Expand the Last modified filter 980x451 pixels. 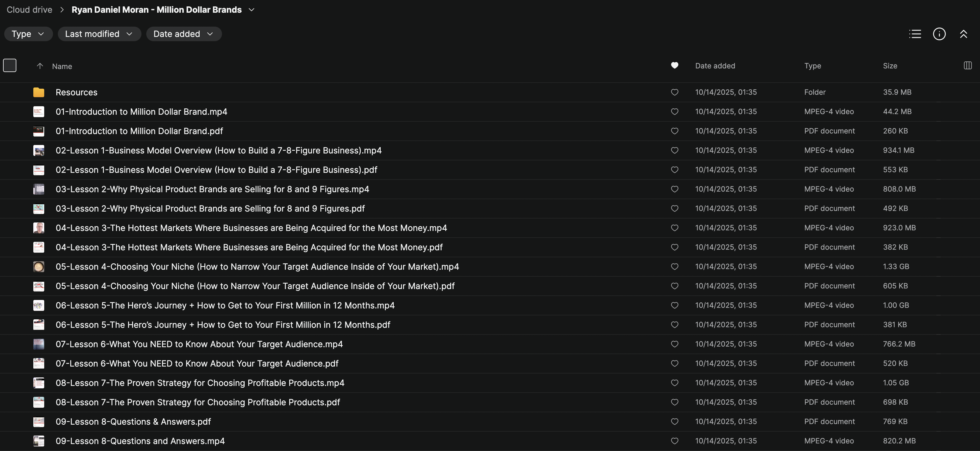click(99, 34)
